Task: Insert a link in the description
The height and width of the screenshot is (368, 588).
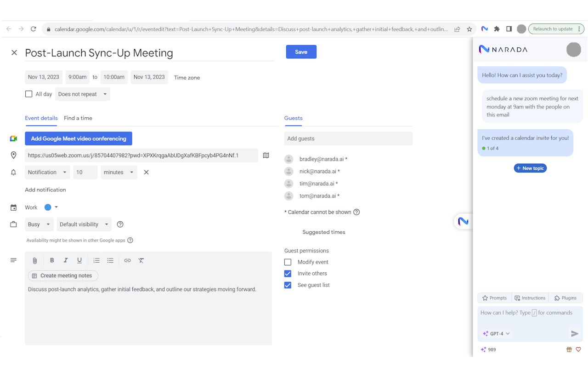Action: (x=127, y=260)
